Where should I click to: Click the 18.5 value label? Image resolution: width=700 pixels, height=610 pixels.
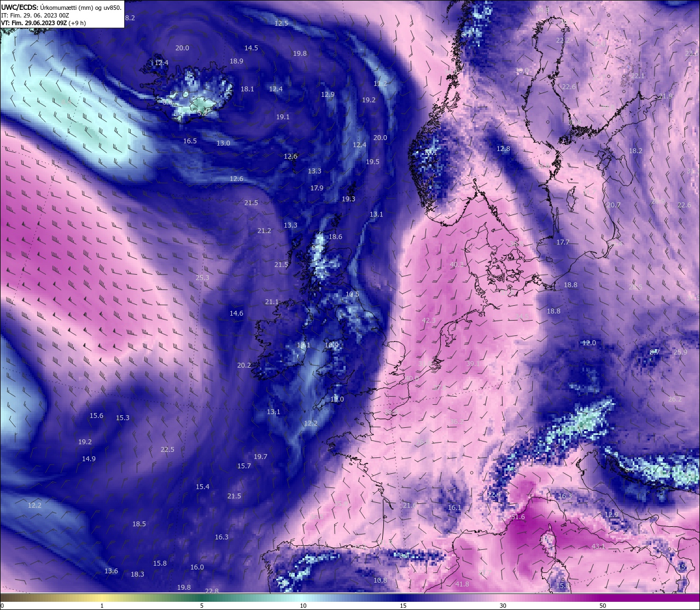click(x=139, y=524)
